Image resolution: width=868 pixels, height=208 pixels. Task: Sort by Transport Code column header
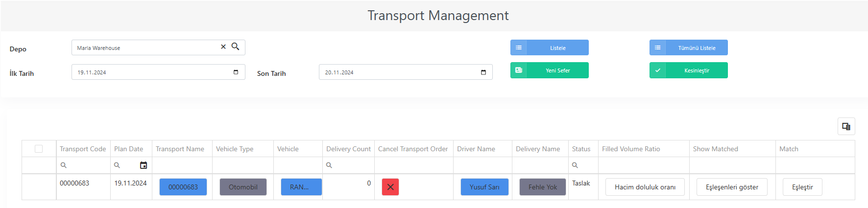pyautogui.click(x=83, y=149)
